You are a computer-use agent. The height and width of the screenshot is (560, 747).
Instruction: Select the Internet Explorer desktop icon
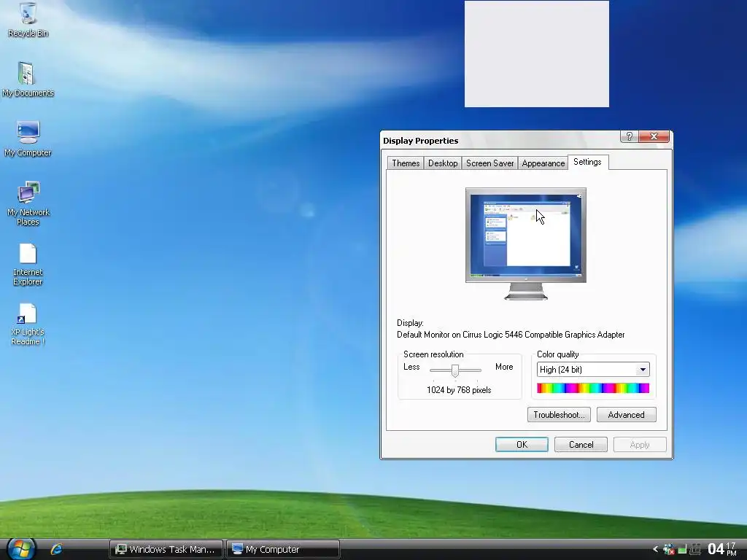click(28, 264)
